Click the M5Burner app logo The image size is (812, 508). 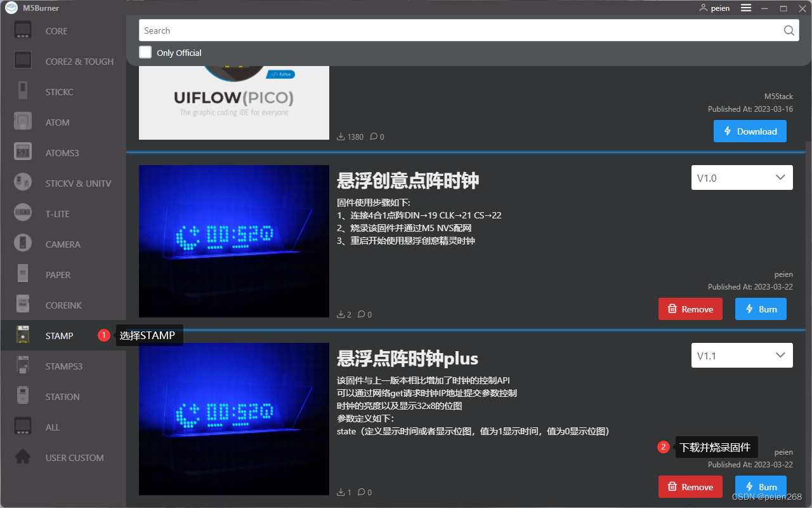tap(11, 8)
